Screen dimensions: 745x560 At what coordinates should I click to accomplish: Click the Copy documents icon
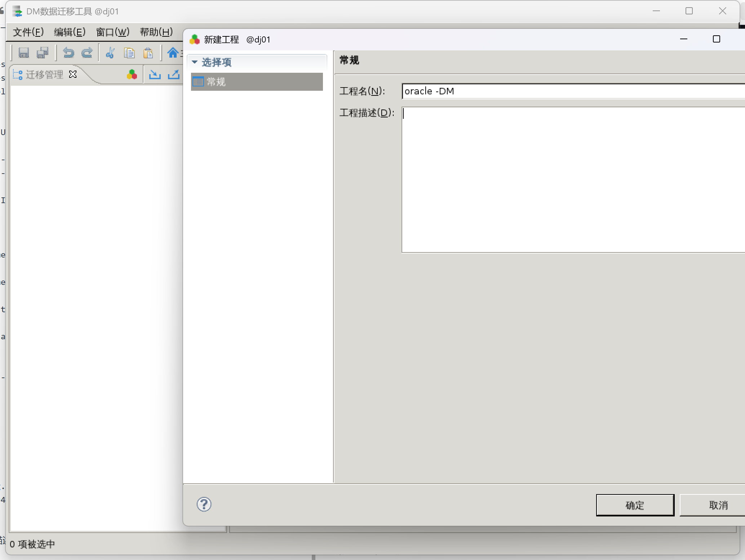click(x=129, y=53)
